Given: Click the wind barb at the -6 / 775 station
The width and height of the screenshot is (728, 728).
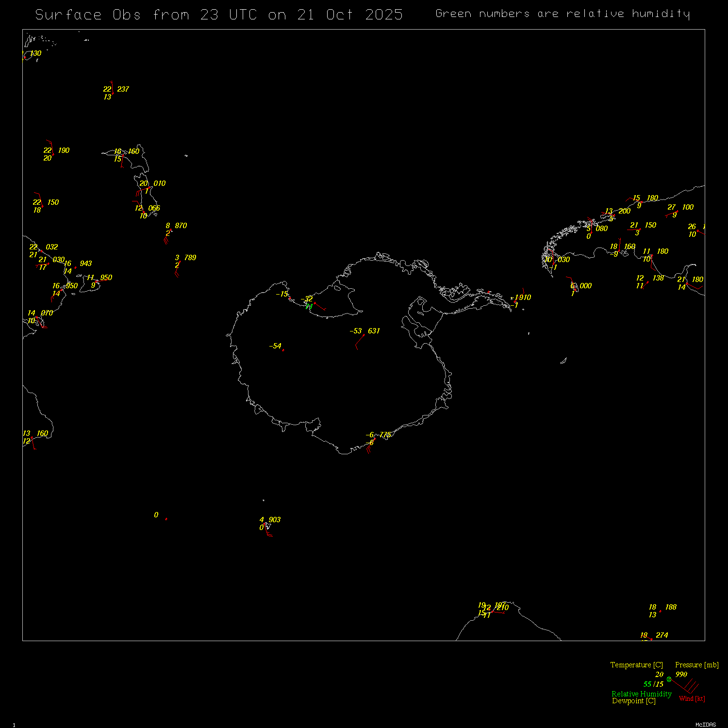Looking at the screenshot, I should [x=371, y=447].
